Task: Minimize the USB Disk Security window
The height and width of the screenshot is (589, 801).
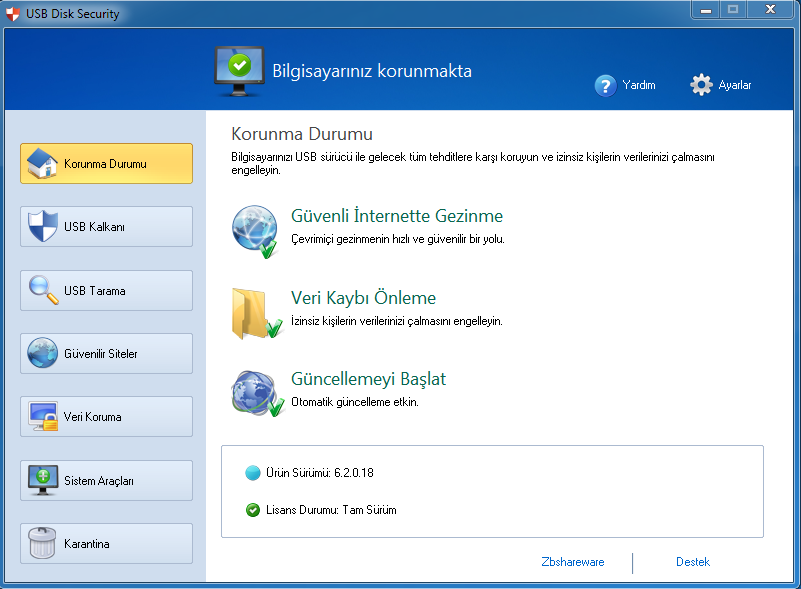Action: click(x=706, y=10)
